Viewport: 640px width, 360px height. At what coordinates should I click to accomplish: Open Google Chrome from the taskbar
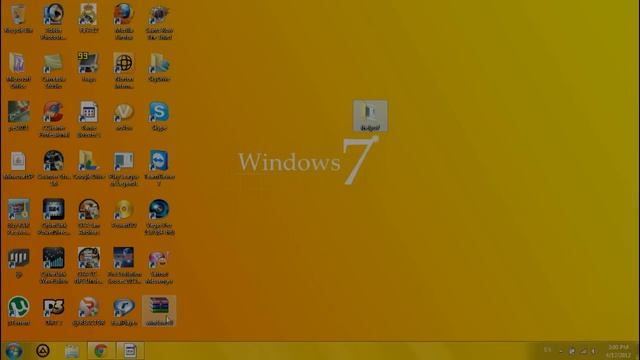[x=101, y=351]
